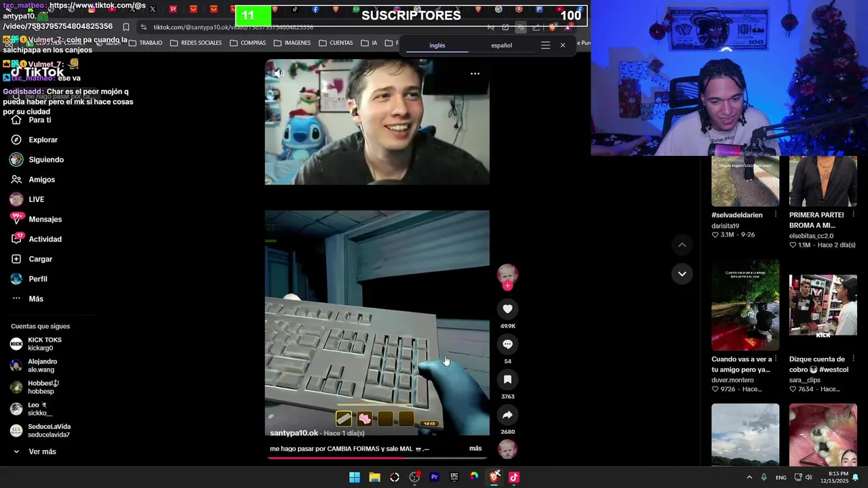The width and height of the screenshot is (868, 488).
Task: Open the microphone tray icon
Action: point(764,477)
